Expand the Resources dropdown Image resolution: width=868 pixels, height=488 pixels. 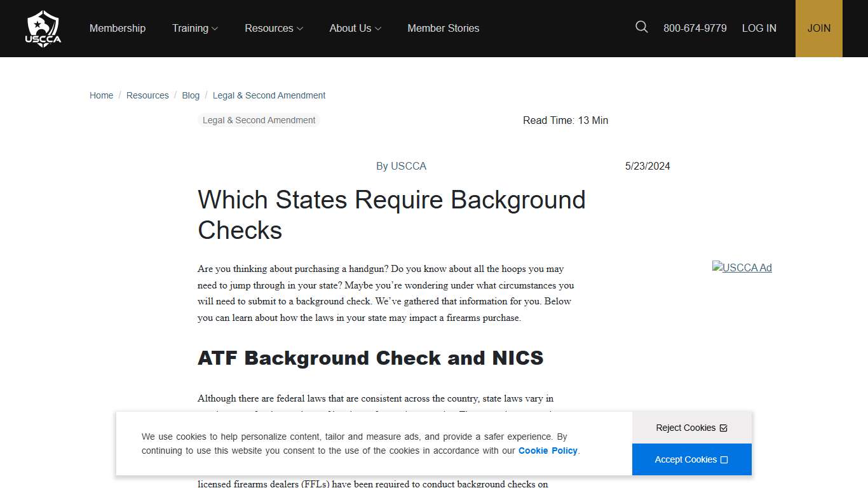click(x=273, y=28)
